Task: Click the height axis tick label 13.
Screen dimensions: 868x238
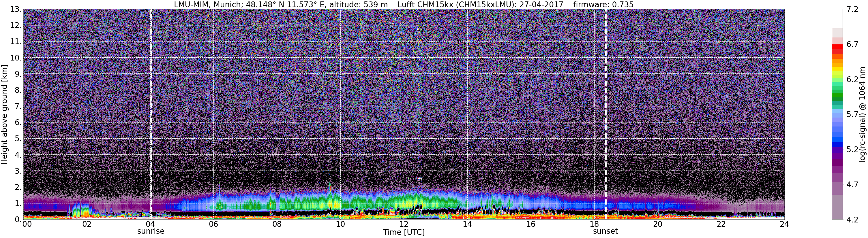Action: (x=16, y=10)
